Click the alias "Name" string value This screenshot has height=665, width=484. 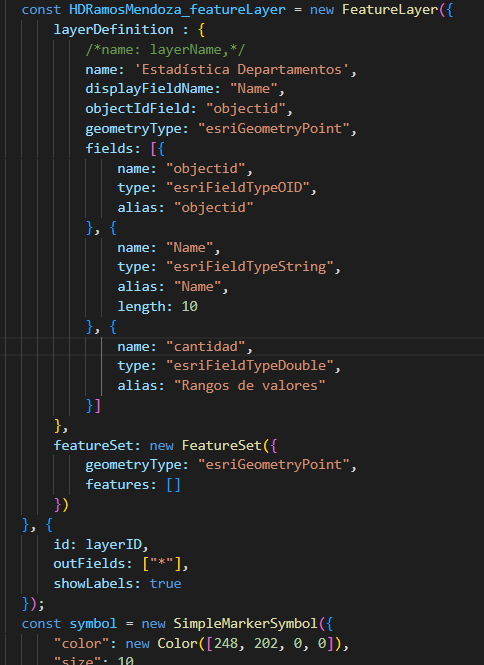pos(198,287)
